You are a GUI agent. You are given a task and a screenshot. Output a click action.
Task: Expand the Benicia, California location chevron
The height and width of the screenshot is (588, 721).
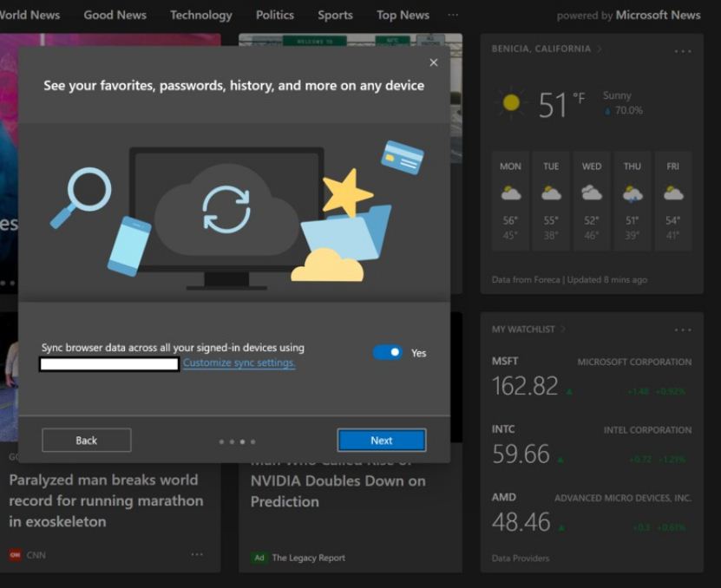pyautogui.click(x=600, y=49)
